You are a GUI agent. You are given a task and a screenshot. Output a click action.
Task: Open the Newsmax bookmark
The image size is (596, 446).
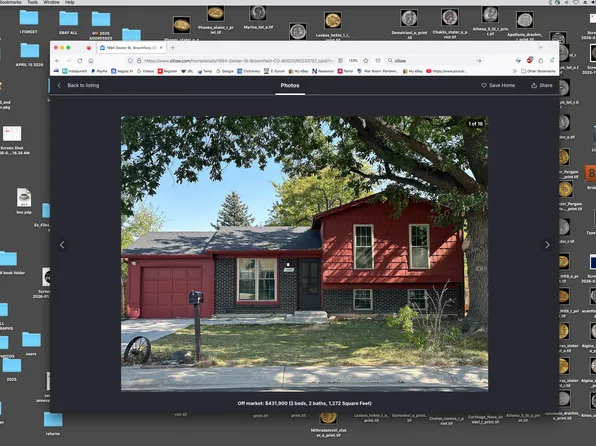323,71
